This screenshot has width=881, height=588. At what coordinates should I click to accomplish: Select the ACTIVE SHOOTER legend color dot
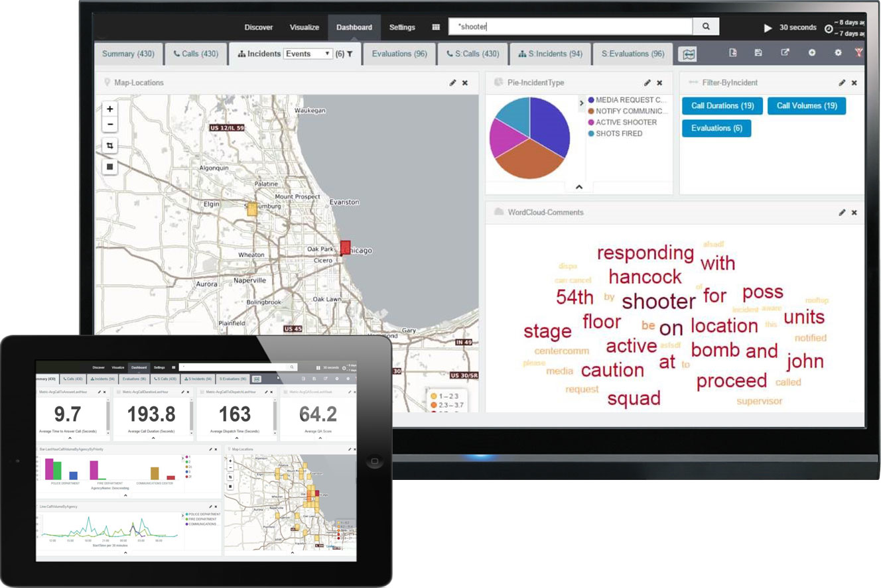pos(590,122)
